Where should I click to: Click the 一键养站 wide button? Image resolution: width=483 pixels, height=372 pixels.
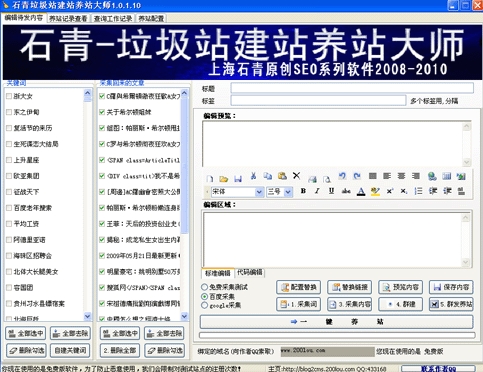coord(336,322)
